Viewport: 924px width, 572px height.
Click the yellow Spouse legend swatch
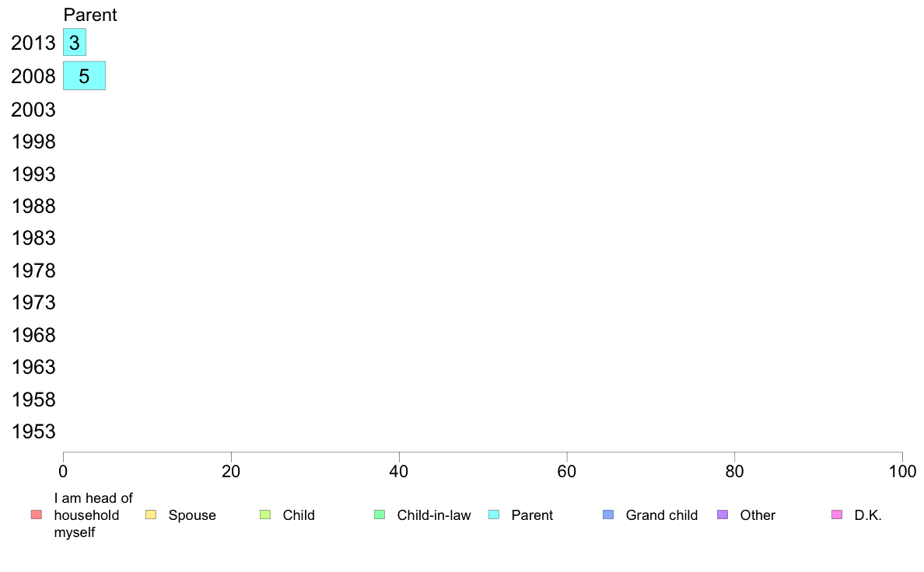(x=151, y=514)
